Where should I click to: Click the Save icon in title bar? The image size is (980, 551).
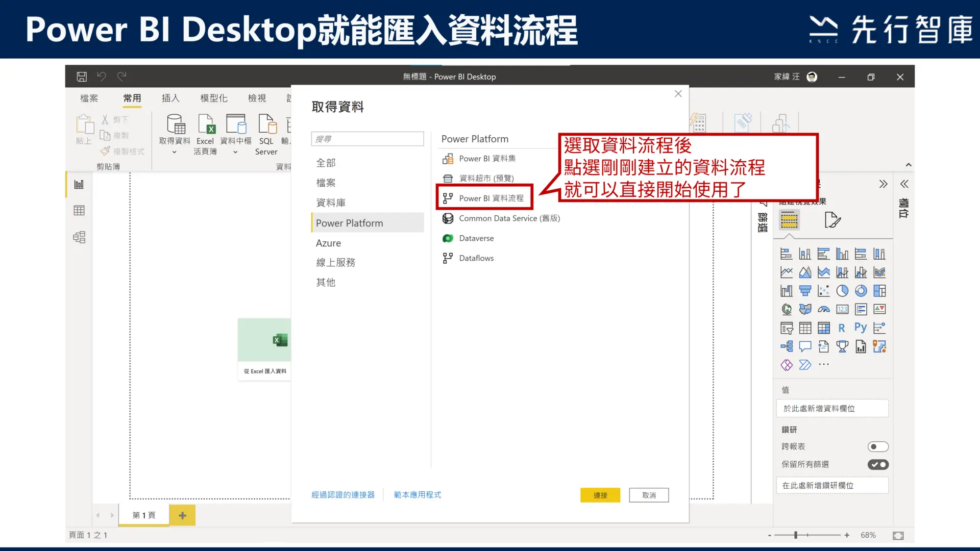(82, 77)
